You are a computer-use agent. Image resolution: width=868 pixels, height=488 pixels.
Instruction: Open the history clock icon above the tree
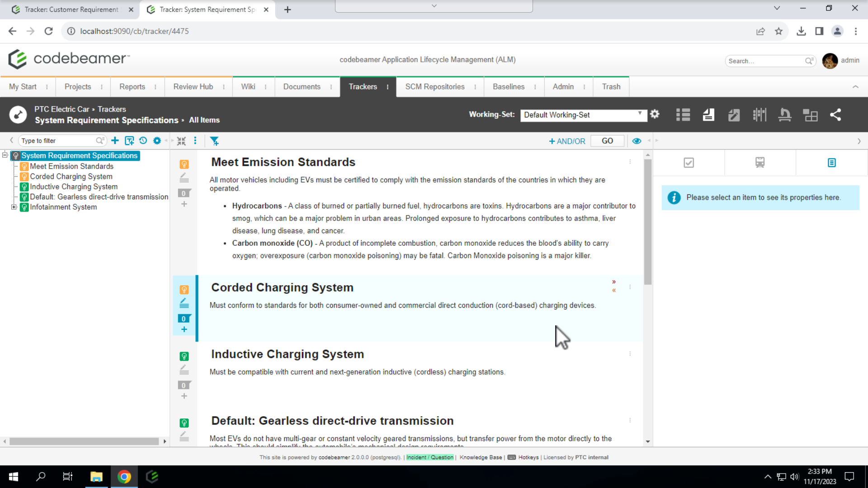pos(143,141)
